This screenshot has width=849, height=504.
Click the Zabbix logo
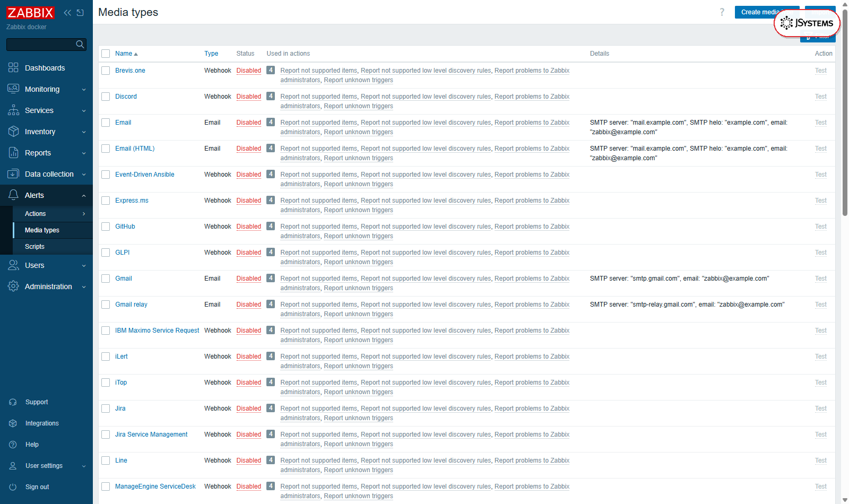coord(30,13)
